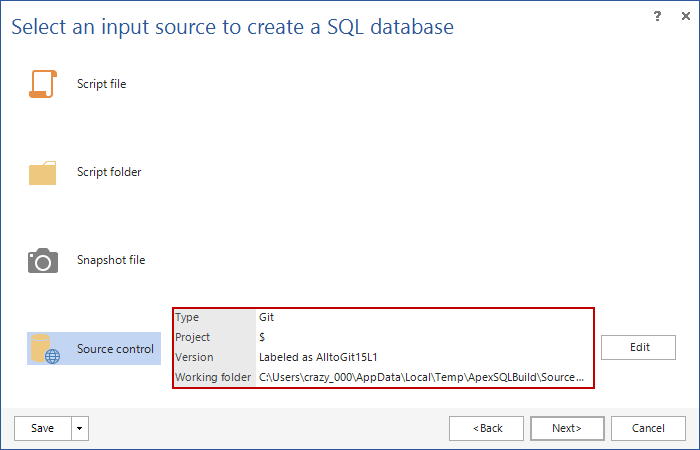Click the Project row showing $
This screenshot has width=700, height=450.
(262, 337)
